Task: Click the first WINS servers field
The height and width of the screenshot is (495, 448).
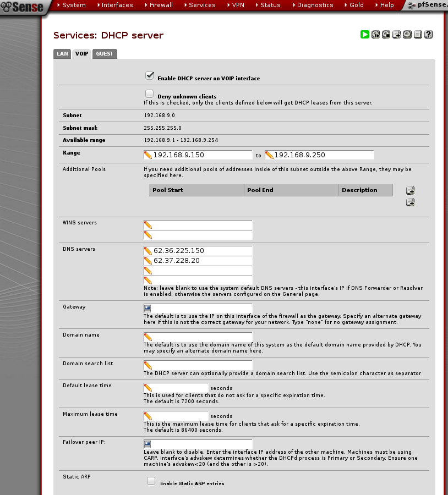Action: [198, 225]
